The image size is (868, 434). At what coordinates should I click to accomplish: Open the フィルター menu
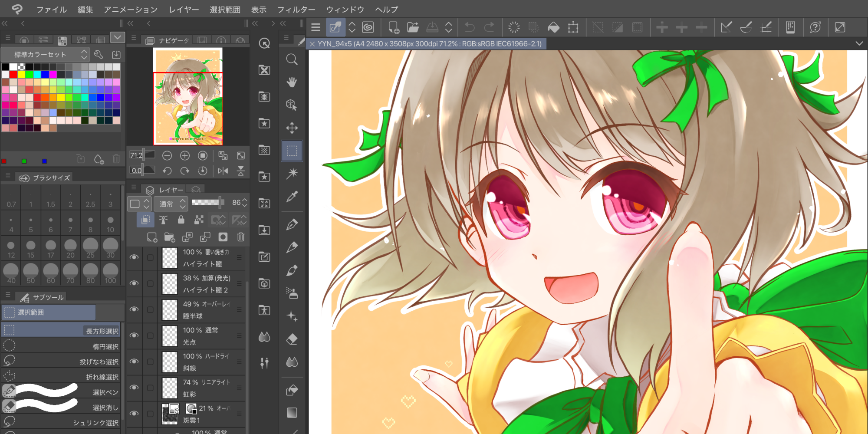(x=296, y=10)
